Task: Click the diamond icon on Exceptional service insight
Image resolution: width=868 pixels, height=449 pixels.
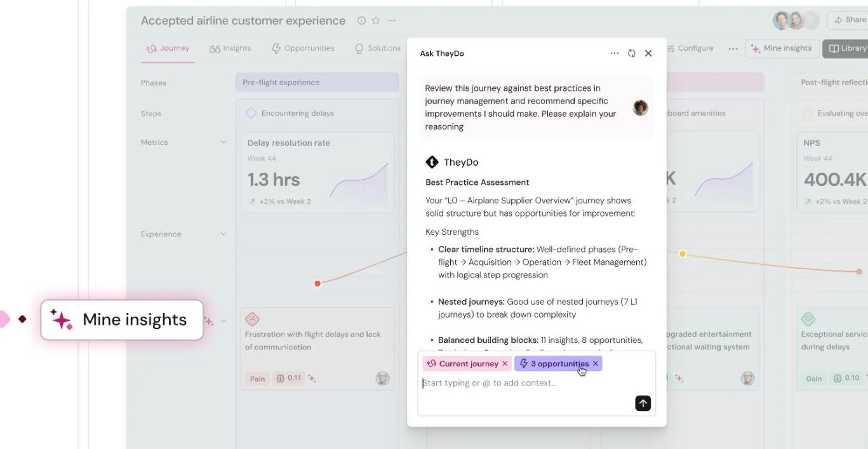Action: click(x=808, y=319)
